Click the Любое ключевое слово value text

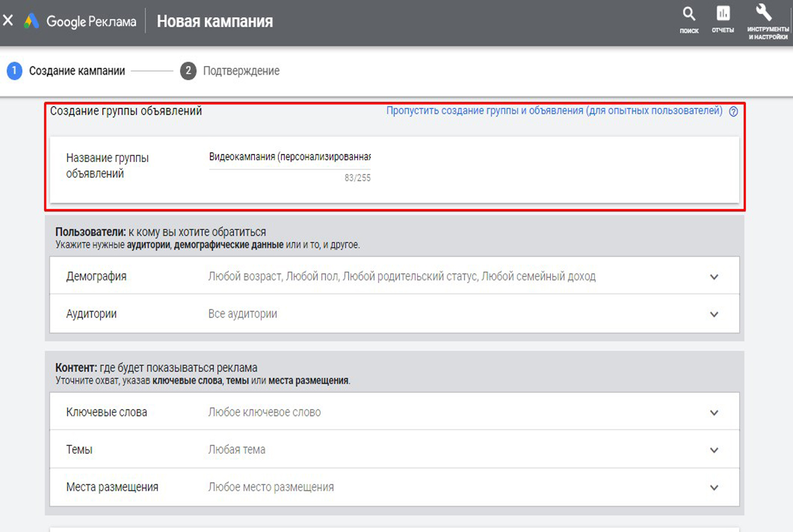tap(264, 412)
